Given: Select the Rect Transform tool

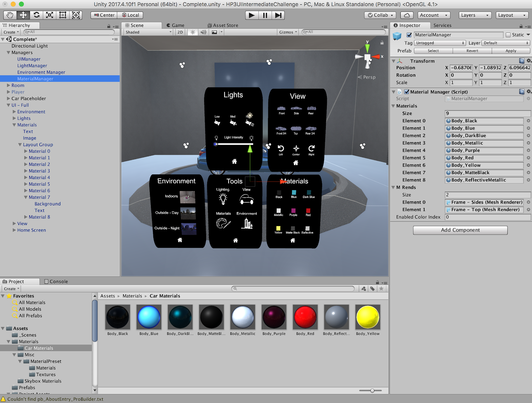Looking at the screenshot, I should (x=63, y=15).
